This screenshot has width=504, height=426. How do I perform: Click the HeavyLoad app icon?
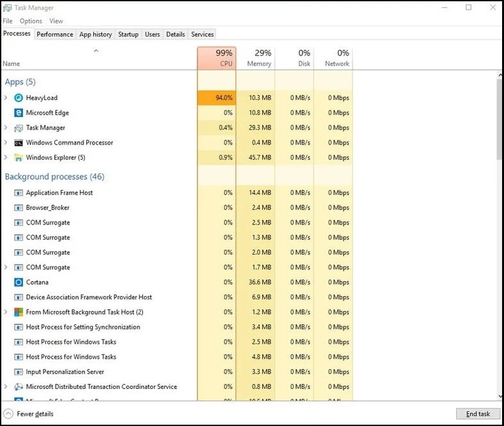tap(19, 98)
